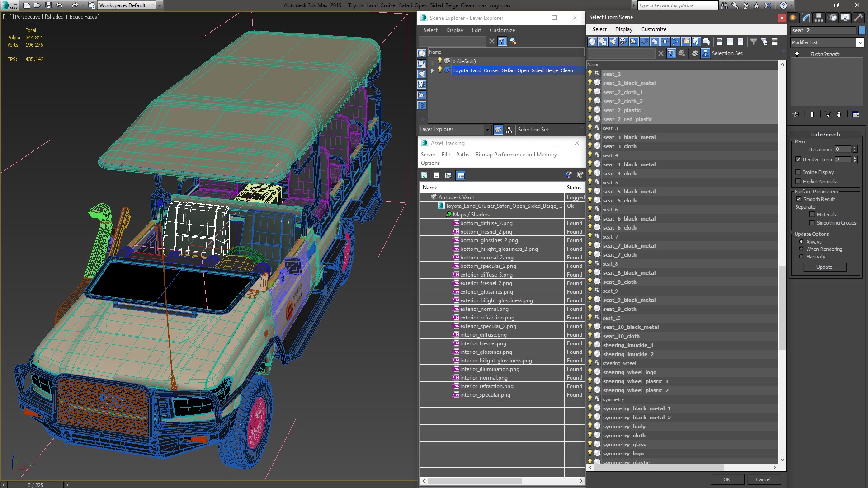Select Always update option radio button
This screenshot has height=488, width=868.
coord(801,242)
